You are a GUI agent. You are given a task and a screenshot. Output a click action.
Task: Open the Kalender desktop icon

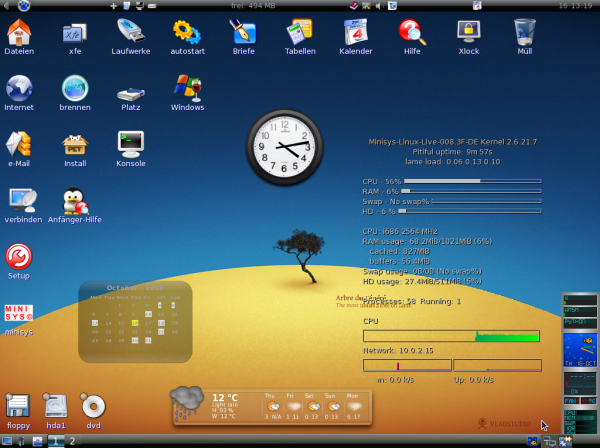pos(355,33)
